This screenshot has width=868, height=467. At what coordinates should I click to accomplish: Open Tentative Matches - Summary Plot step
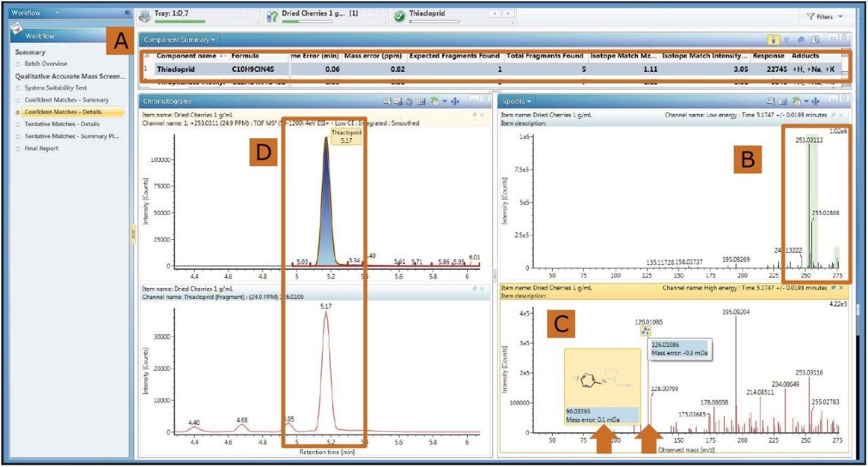tap(71, 136)
